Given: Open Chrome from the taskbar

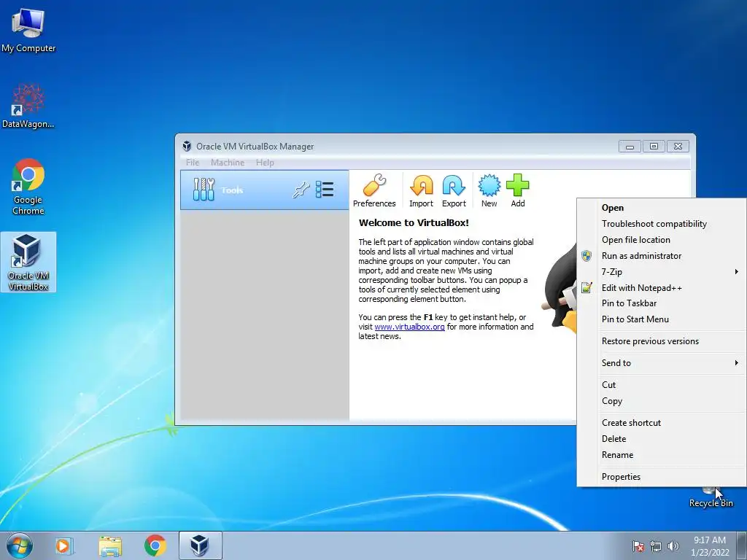Looking at the screenshot, I should [155, 545].
